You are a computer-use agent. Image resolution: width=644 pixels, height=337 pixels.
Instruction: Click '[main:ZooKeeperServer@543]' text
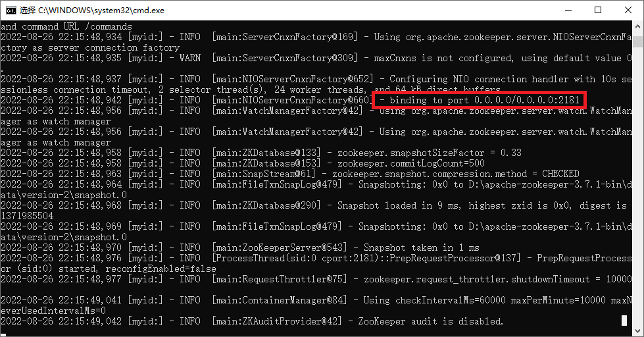pos(280,247)
